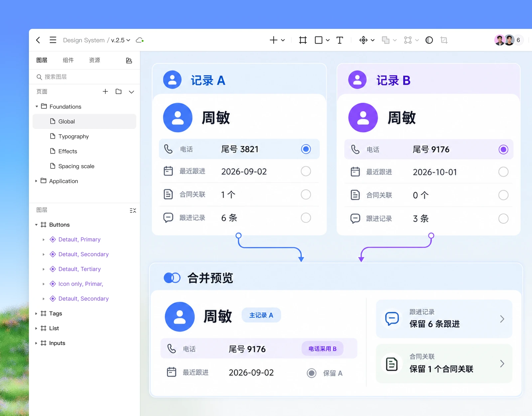Collapse the Foundations folder

click(x=37, y=107)
